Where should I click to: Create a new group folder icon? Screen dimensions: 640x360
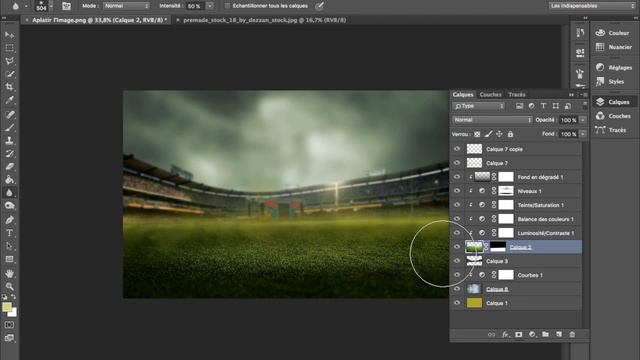pos(545,334)
